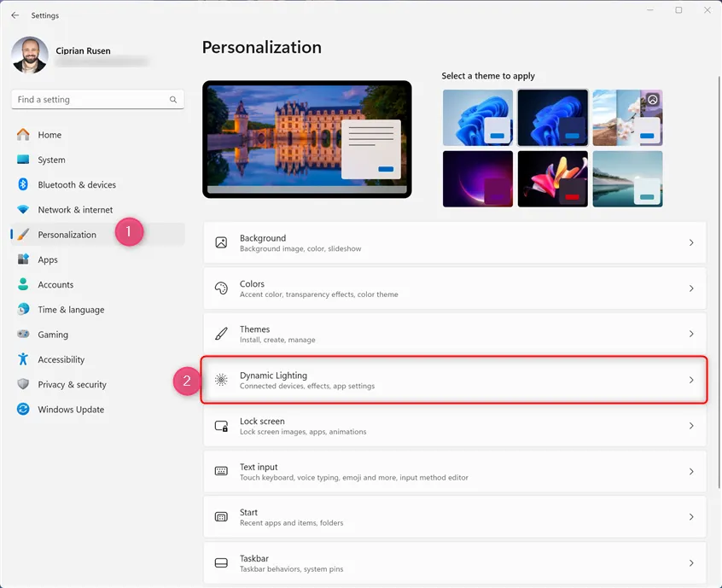Screen dimensions: 722x588
Task: Open Windows Update section
Action: tap(97, 409)
